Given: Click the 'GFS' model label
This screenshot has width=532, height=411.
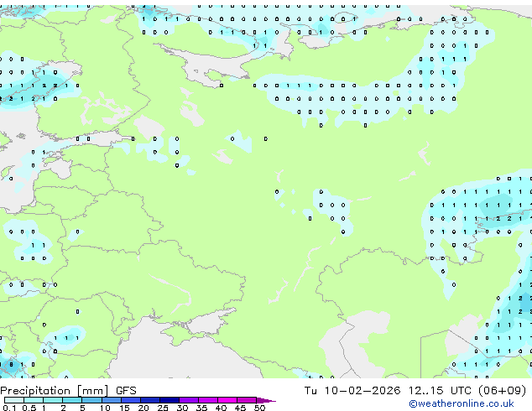Looking at the screenshot, I should tap(126, 391).
